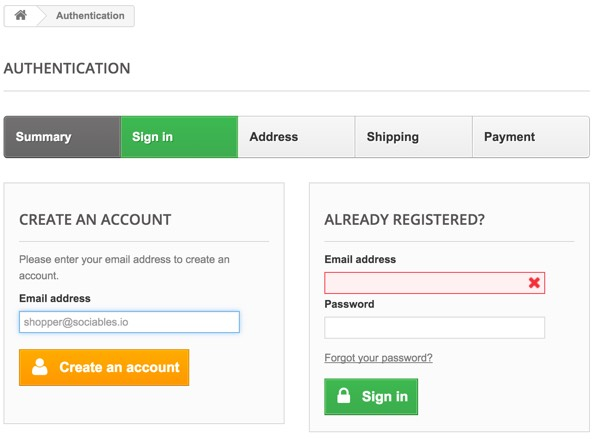The width and height of the screenshot is (600, 439).
Task: Click the red X error icon
Action: point(534,283)
